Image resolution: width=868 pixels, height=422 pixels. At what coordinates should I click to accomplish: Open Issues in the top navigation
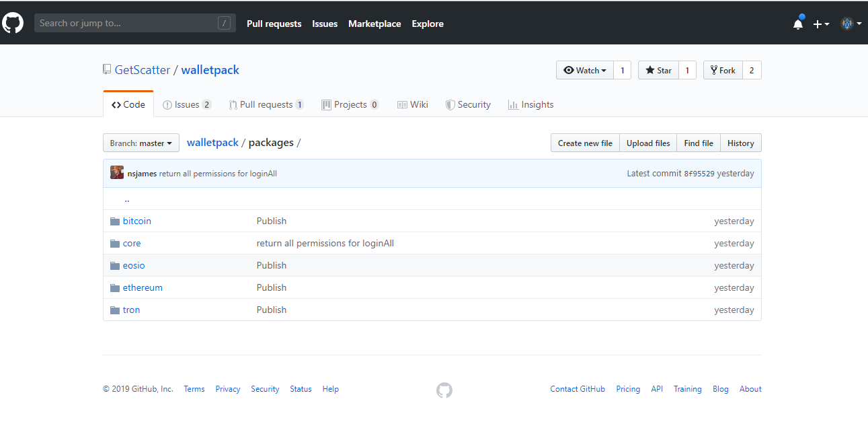(x=325, y=24)
